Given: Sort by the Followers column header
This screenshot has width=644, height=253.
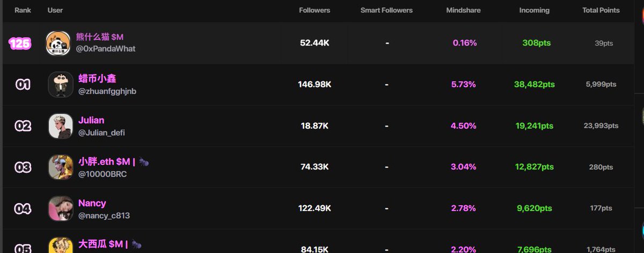Looking at the screenshot, I should pyautogui.click(x=314, y=10).
